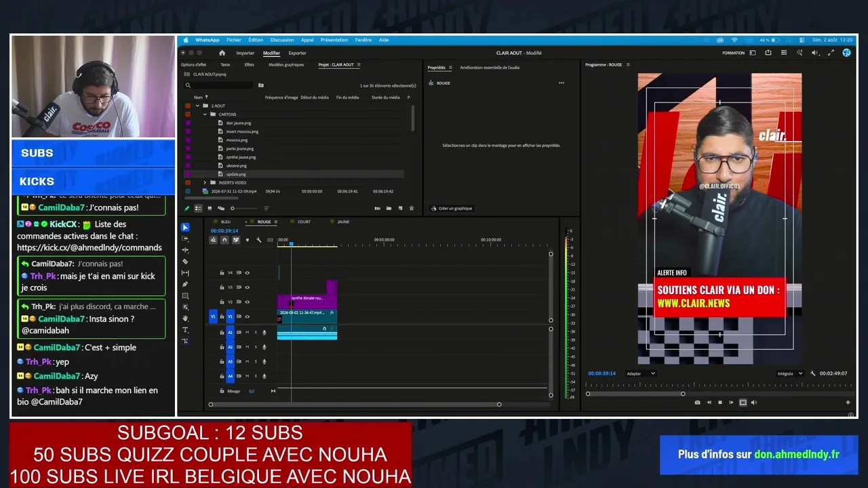
Task: Click the New Item icon in Project panel
Action: point(400,208)
